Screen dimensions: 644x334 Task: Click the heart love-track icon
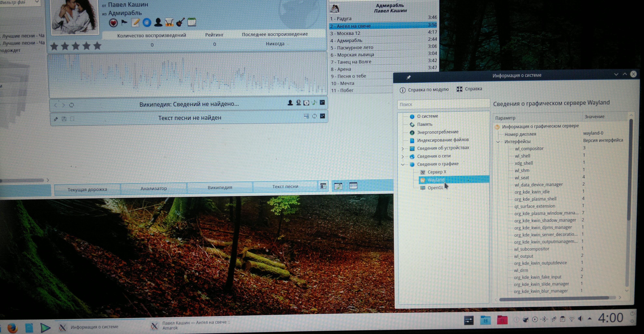tap(113, 23)
